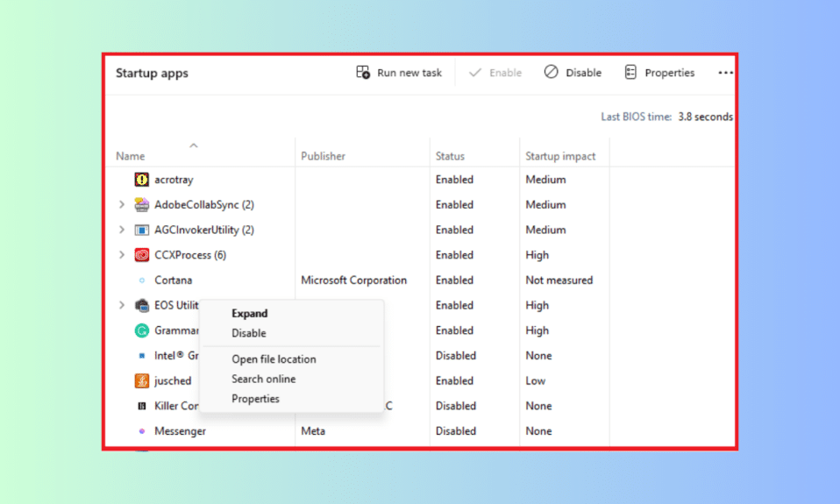The width and height of the screenshot is (840, 504).
Task: Click the acrotray app icon
Action: coord(141,180)
